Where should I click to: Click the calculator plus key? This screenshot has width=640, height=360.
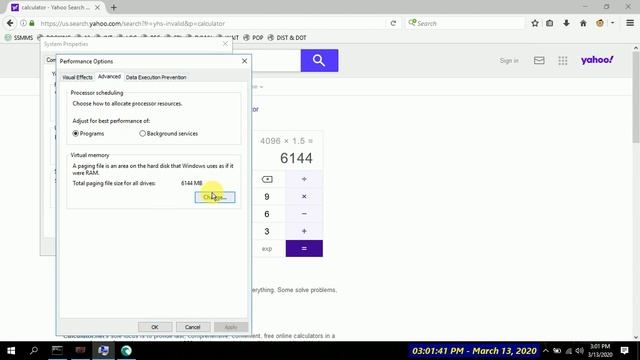coord(304,231)
